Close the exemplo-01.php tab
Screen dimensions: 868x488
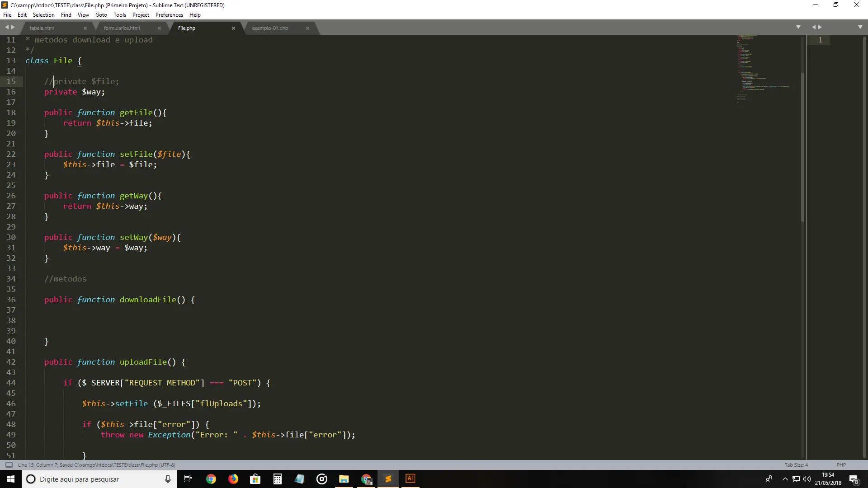point(307,28)
